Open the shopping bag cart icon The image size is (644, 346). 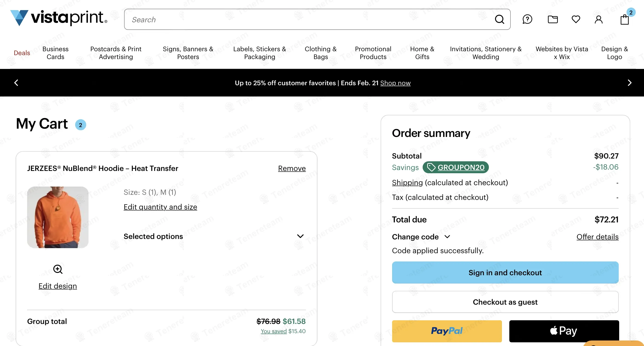pyautogui.click(x=624, y=19)
